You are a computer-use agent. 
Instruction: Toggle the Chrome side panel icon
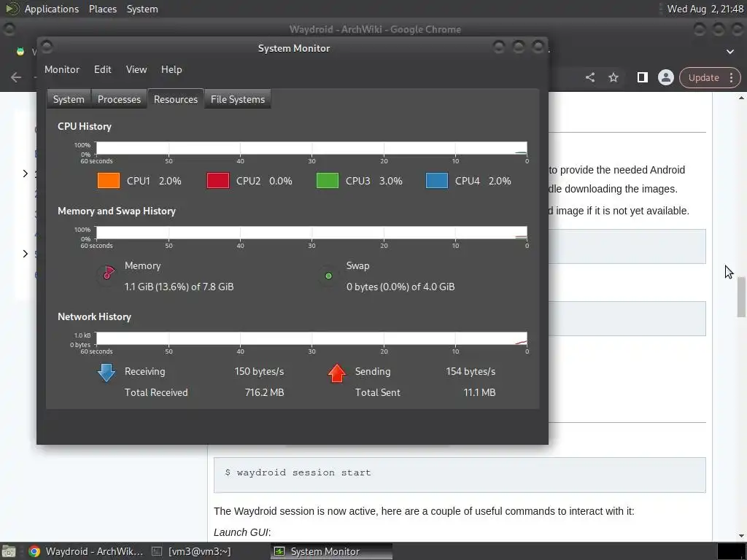coord(642,77)
